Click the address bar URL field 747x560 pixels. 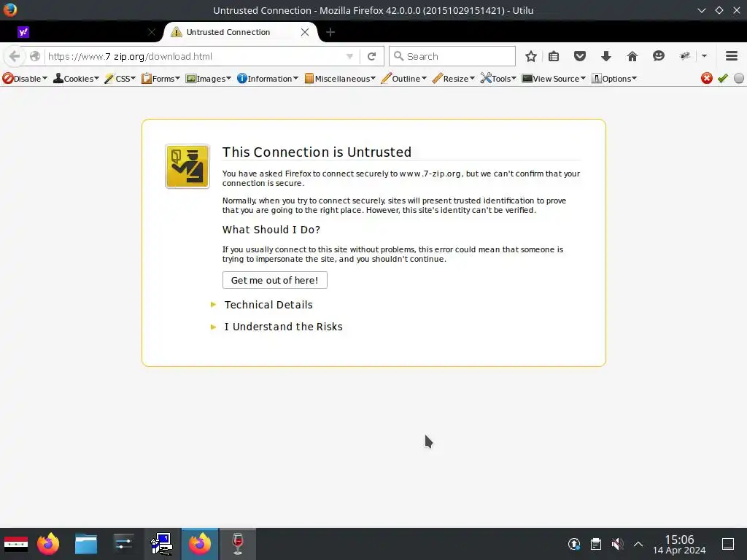[x=196, y=56]
